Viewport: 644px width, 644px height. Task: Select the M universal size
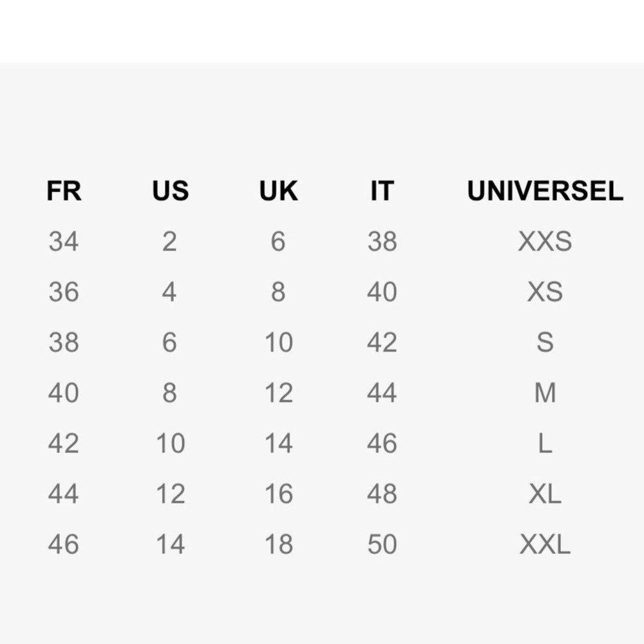coord(545,393)
